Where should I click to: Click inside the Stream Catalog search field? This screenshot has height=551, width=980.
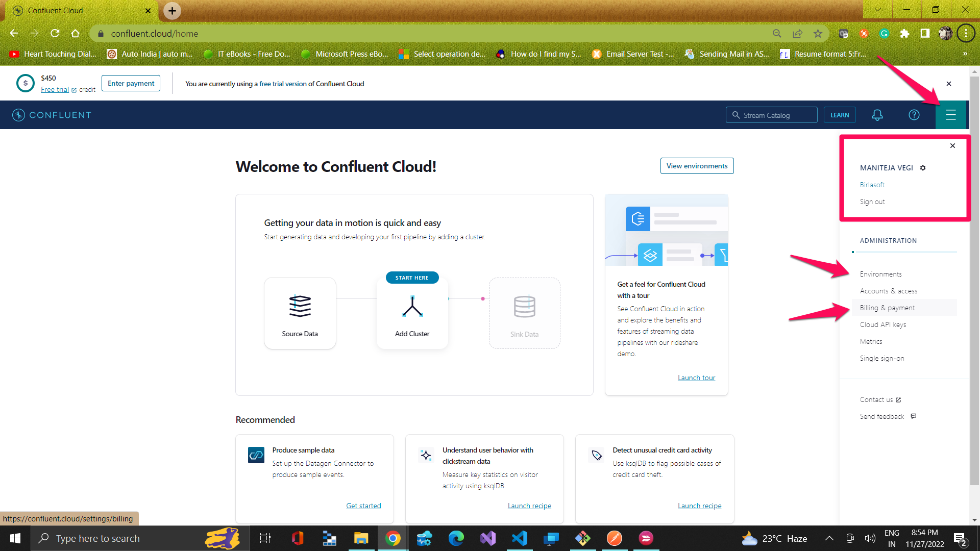(776, 115)
